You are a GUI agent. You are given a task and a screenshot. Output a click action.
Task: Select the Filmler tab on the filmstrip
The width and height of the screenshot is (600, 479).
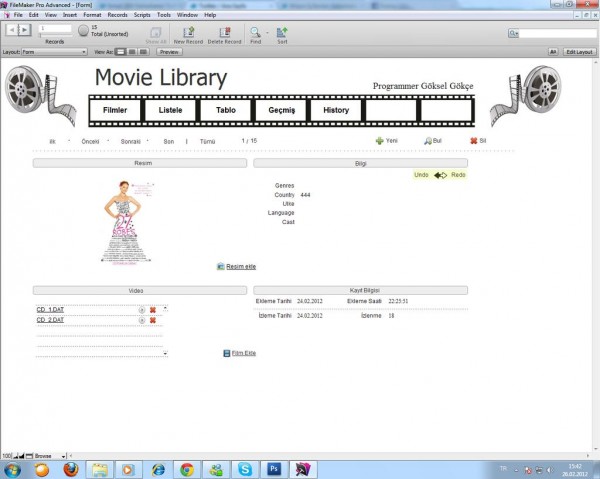[115, 109]
